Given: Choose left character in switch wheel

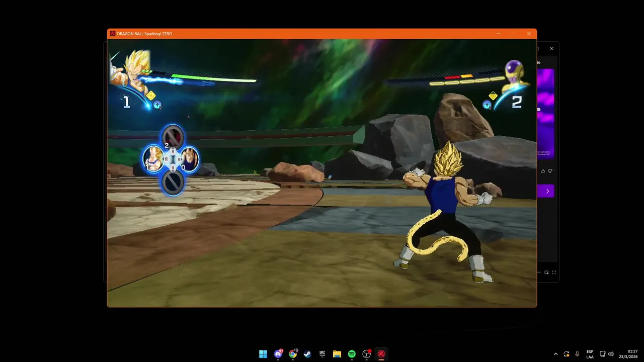Looking at the screenshot, I should click(x=153, y=159).
